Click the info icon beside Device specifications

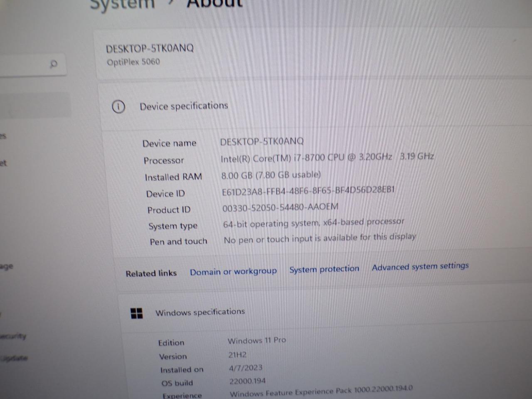[x=118, y=107]
